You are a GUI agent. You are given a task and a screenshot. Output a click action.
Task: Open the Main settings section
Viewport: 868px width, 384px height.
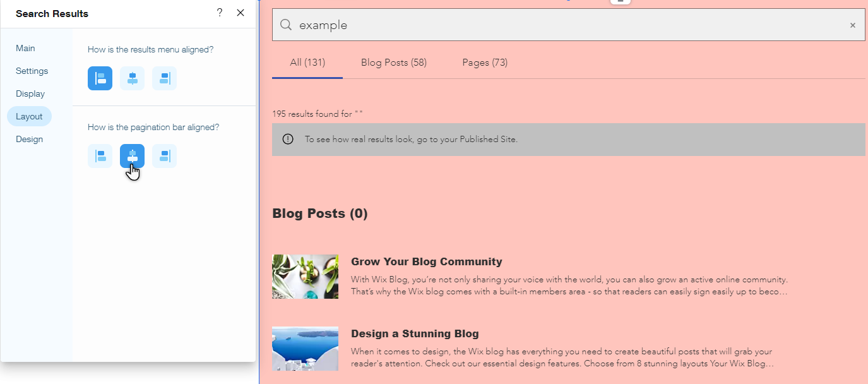(x=25, y=48)
